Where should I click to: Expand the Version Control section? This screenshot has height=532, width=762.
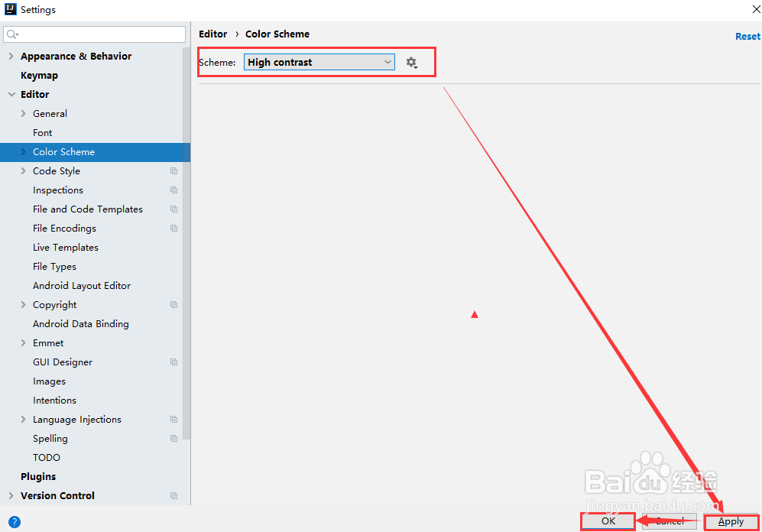coord(11,495)
